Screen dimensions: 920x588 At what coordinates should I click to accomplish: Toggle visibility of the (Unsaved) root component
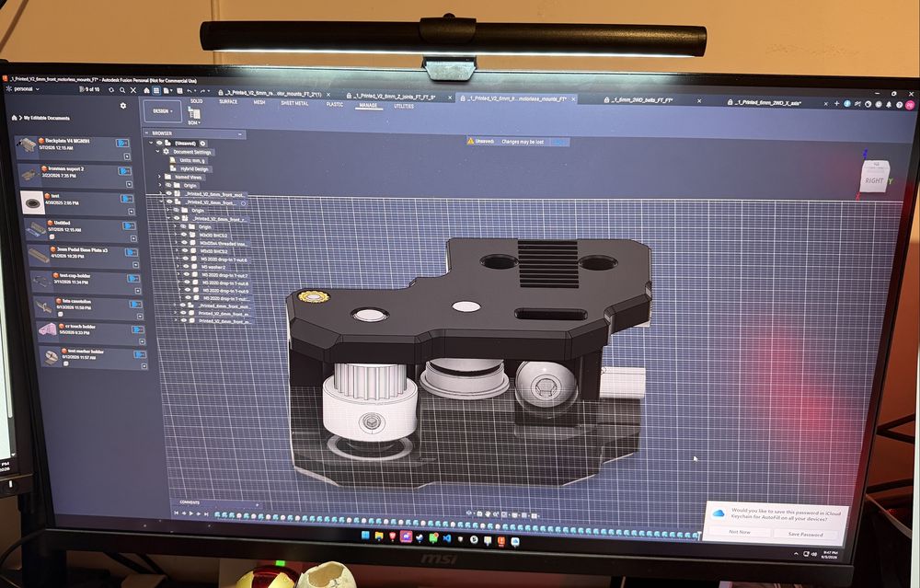(159, 143)
